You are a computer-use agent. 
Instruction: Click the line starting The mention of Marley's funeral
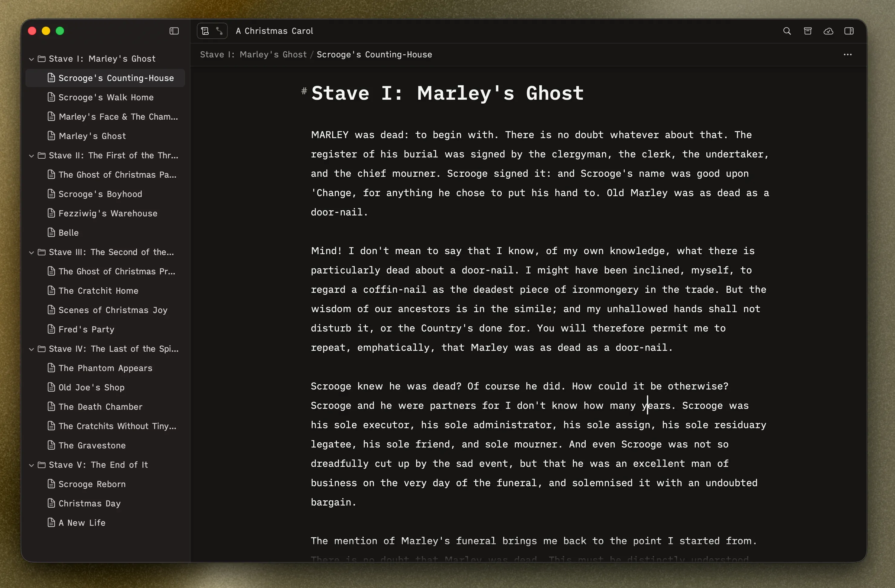pos(534,541)
